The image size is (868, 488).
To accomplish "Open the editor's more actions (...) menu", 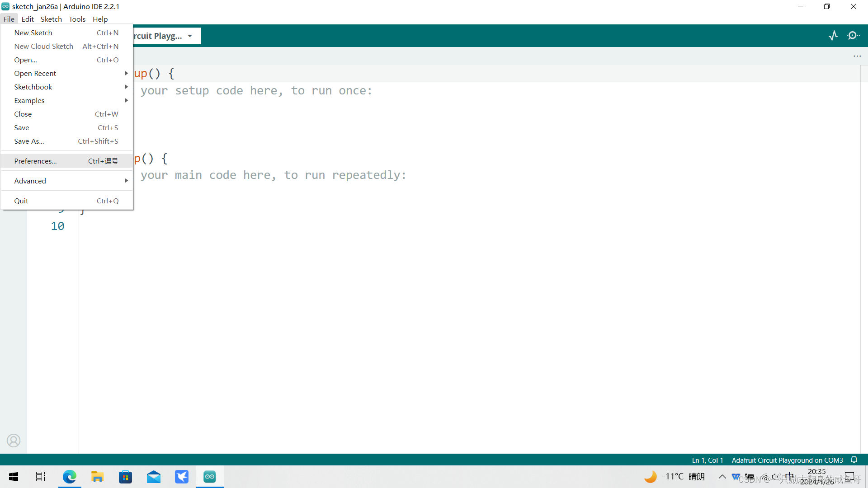I will pyautogui.click(x=858, y=56).
